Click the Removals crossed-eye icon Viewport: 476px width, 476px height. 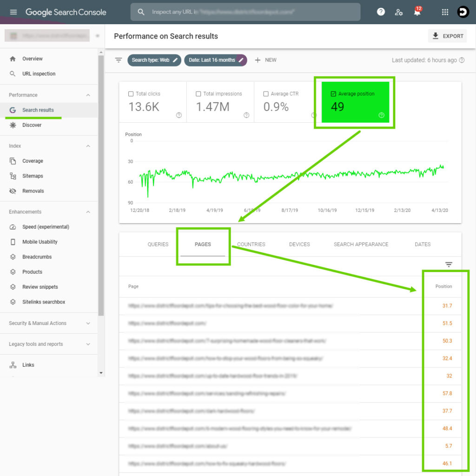click(13, 191)
